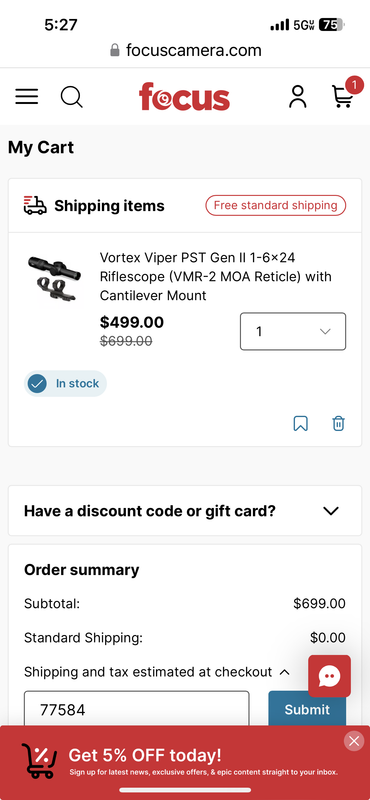Open the Vortex Viper riflescope product title
This screenshot has width=370, height=800.
click(x=215, y=276)
